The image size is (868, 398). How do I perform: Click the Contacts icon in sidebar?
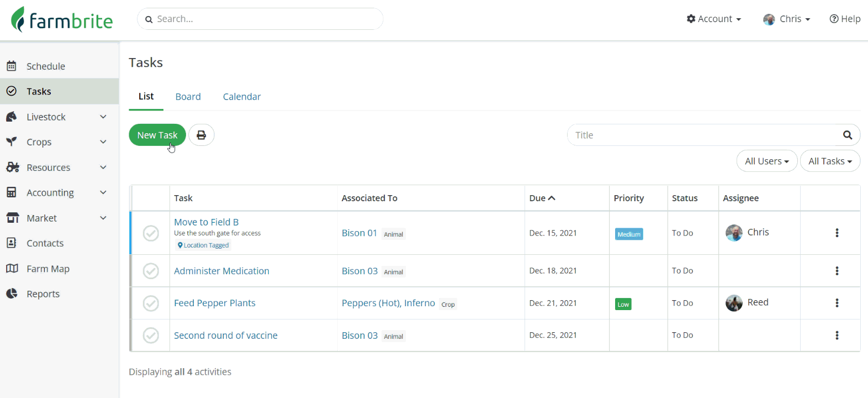(x=12, y=243)
